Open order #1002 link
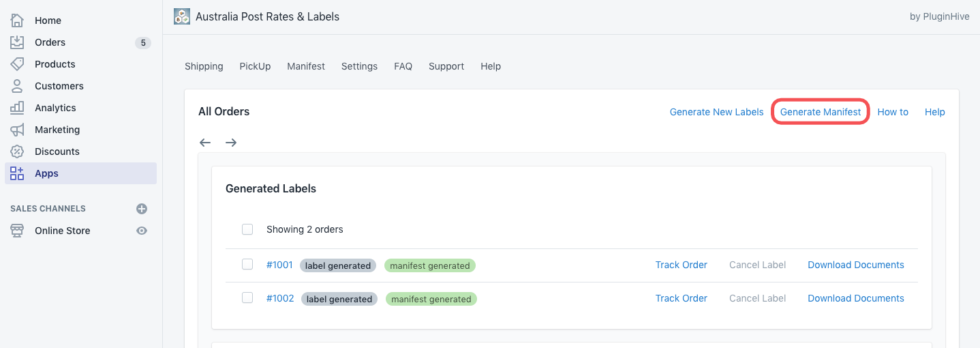This screenshot has width=980, height=348. pos(280,298)
